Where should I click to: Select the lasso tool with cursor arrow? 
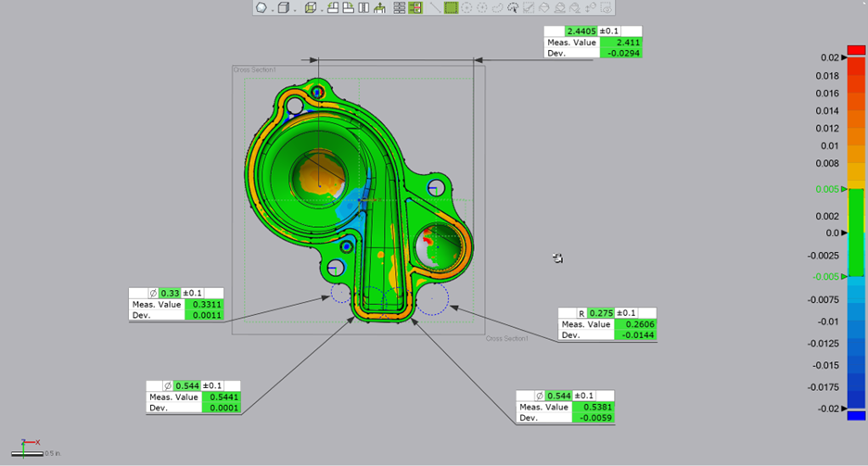tap(513, 7)
